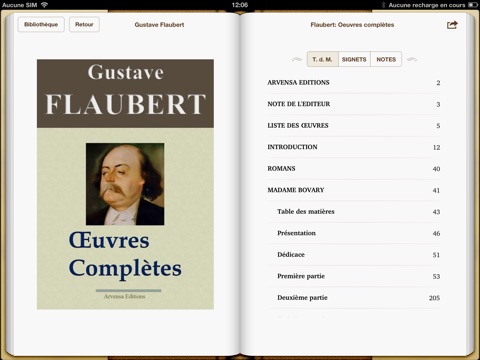480x360 pixels.
Task: Switch to the NOTES tab
Action: coord(386,59)
